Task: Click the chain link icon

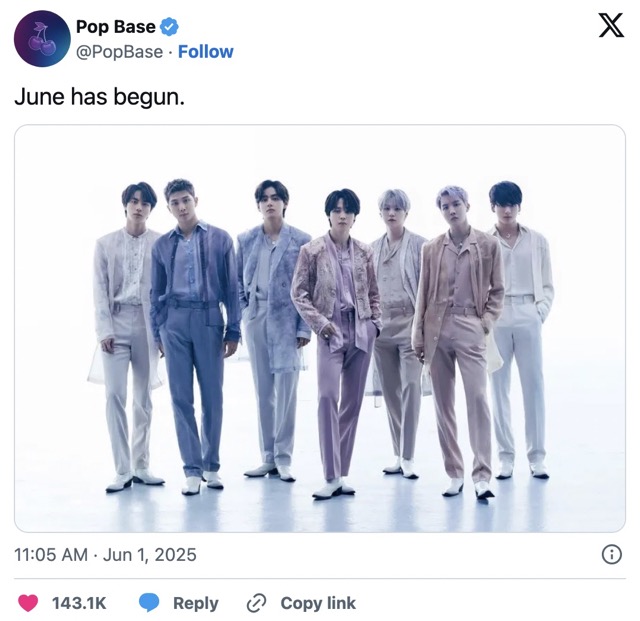Action: coord(256,603)
